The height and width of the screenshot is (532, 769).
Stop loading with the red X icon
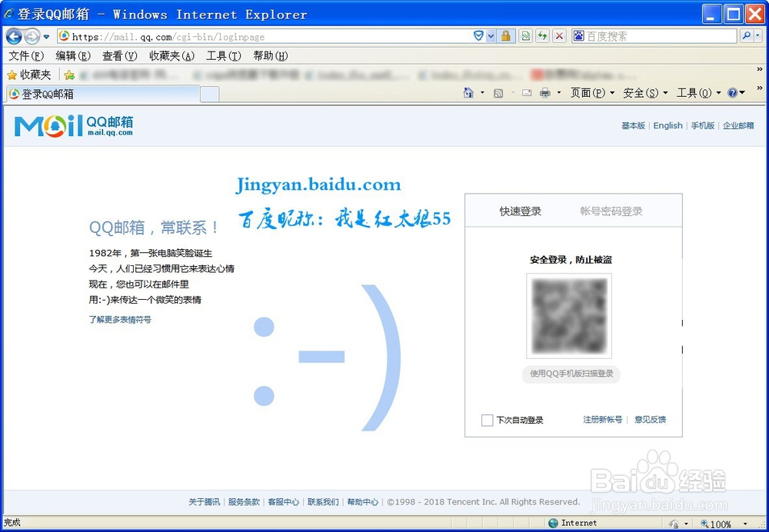[558, 36]
